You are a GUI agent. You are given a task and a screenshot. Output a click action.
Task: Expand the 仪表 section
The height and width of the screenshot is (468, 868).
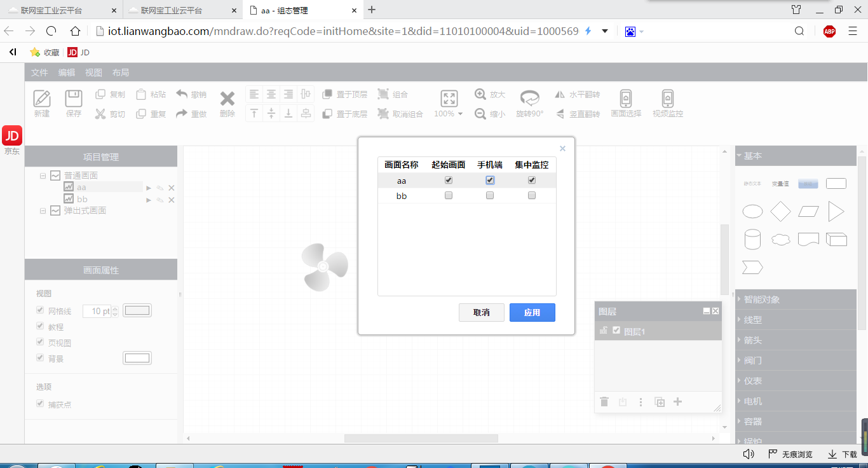click(x=796, y=381)
